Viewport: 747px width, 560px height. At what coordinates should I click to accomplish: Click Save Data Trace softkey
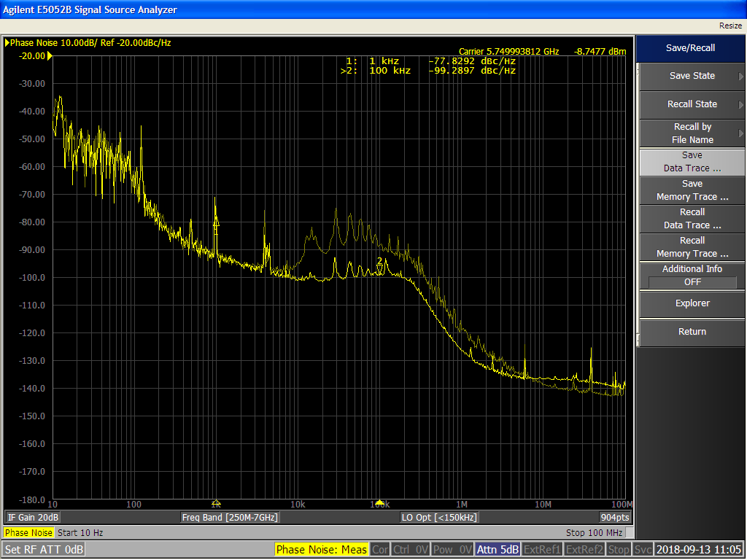pyautogui.click(x=692, y=162)
